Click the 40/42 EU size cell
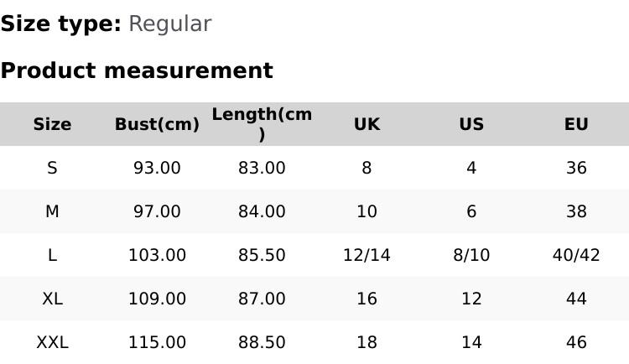Screen dimensions: 629x364 click(576, 255)
